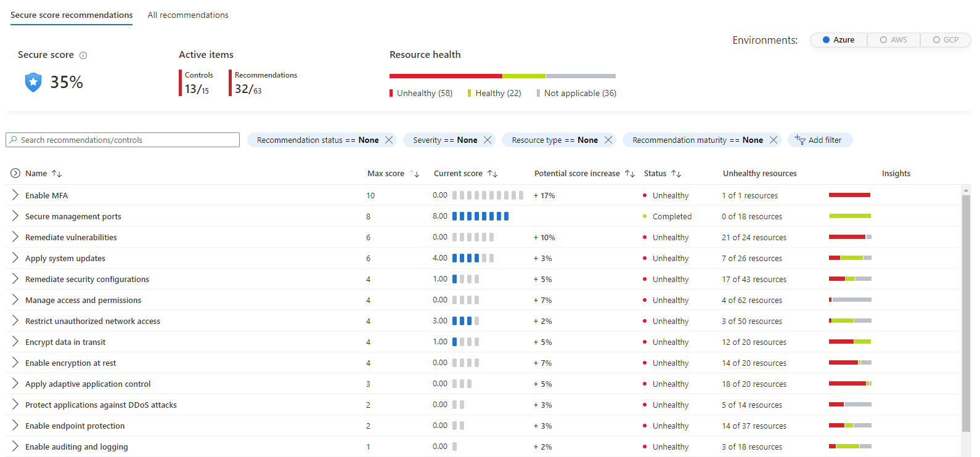Click Not applicable (36) legend item
The height and width of the screenshot is (457, 980).
point(576,93)
